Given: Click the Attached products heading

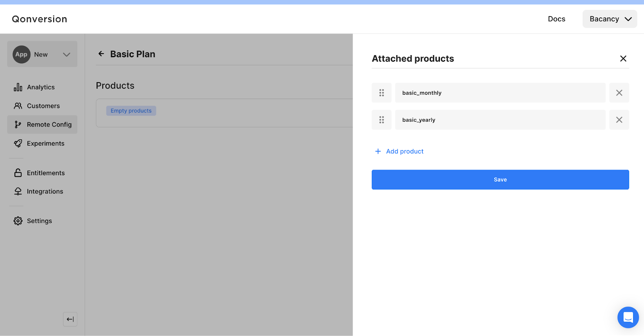Looking at the screenshot, I should point(413,58).
